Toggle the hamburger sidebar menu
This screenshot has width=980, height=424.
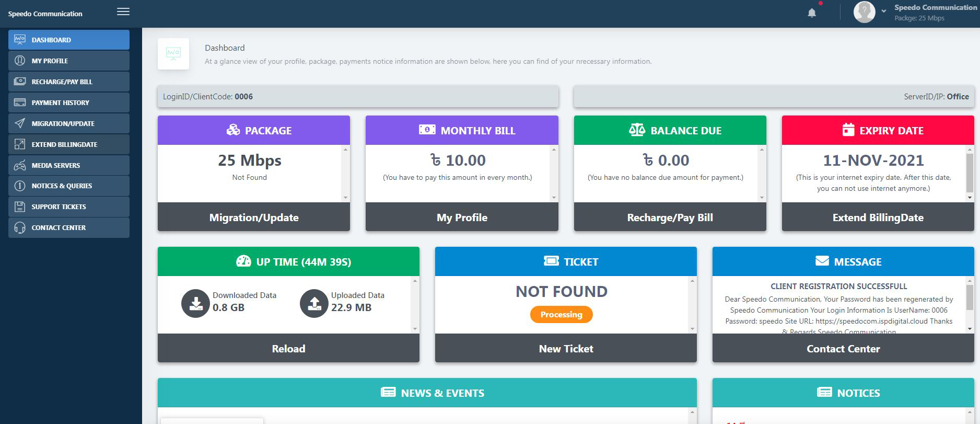point(123,12)
